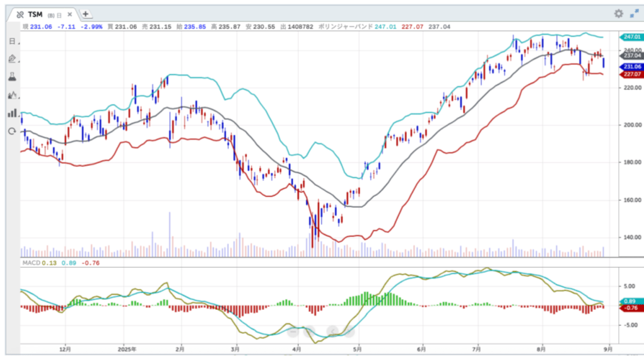
Task: Add a new chart tab
Action: (86, 13)
